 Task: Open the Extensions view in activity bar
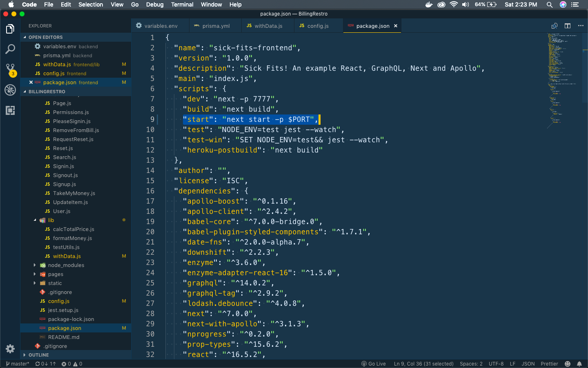[x=10, y=110]
